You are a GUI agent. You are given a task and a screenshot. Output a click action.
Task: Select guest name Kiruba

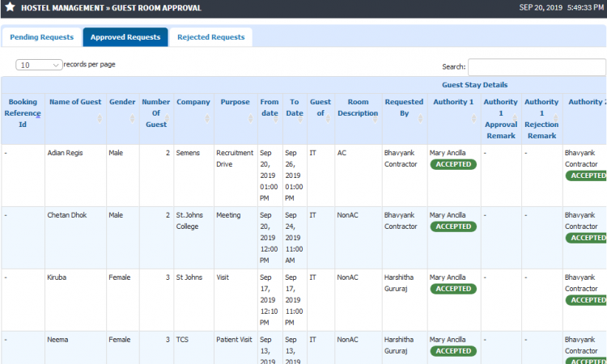[57, 277]
